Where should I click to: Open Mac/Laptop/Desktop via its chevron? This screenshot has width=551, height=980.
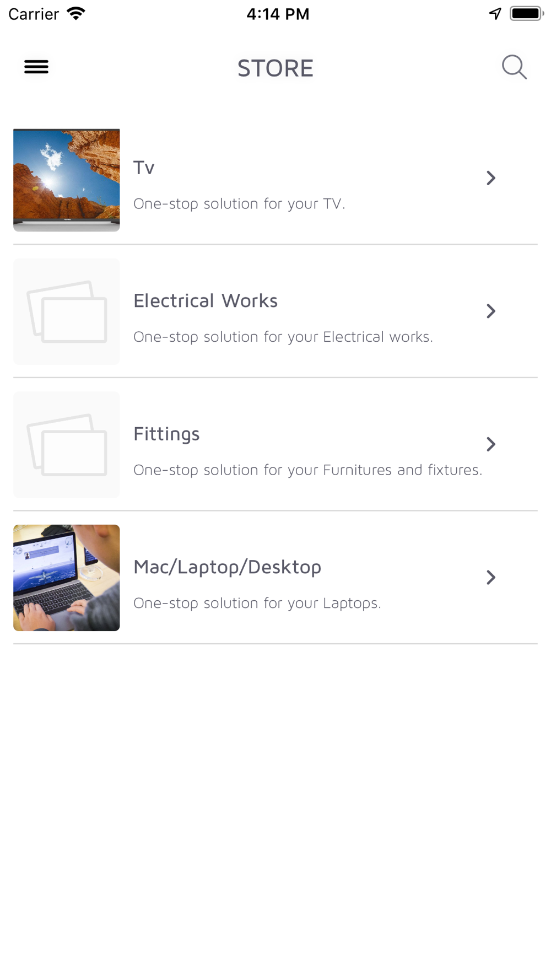(x=491, y=578)
